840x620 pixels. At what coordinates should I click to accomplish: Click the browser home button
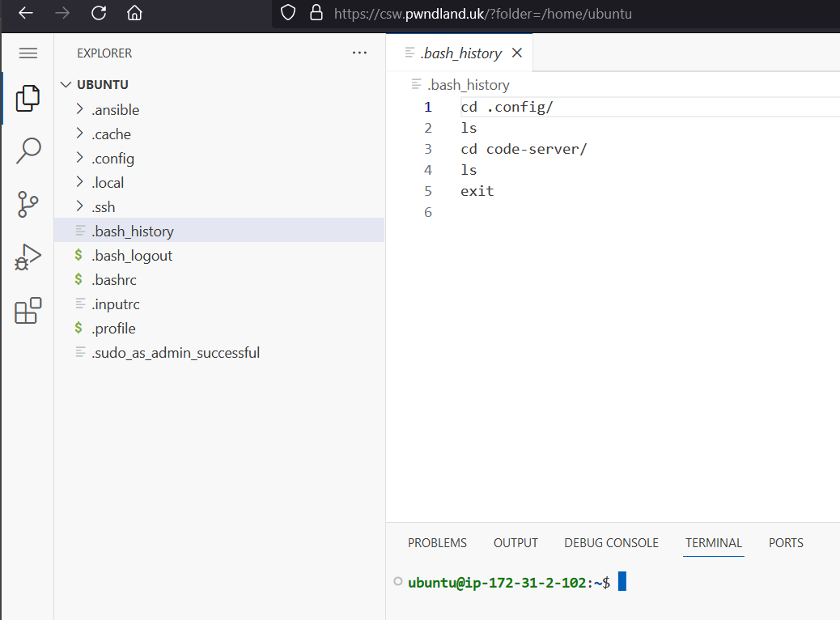point(135,13)
